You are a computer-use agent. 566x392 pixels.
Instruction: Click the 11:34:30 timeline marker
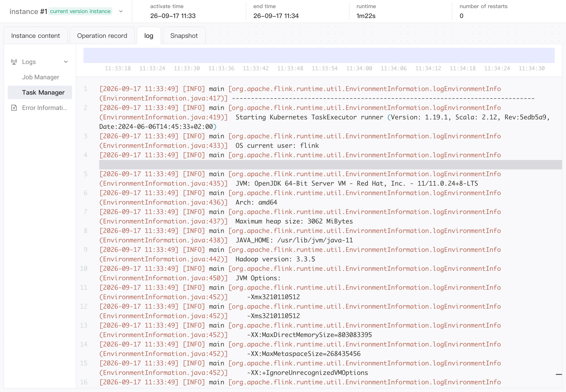click(x=531, y=68)
